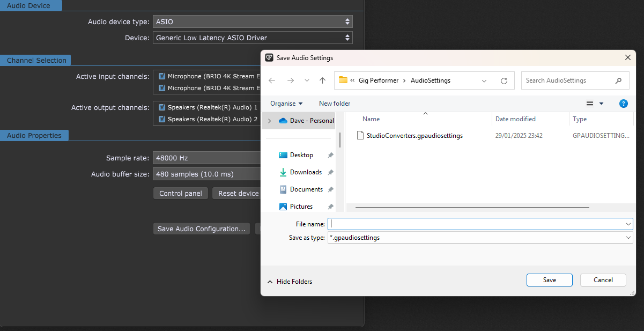The width and height of the screenshot is (644, 331).
Task: Expand address bar previous locations chevron
Action: (484, 81)
